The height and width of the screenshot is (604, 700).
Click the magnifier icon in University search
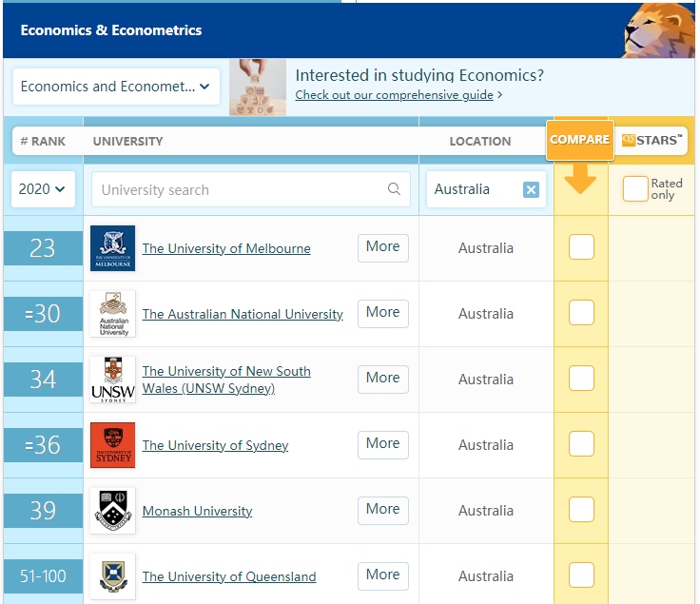click(x=394, y=189)
